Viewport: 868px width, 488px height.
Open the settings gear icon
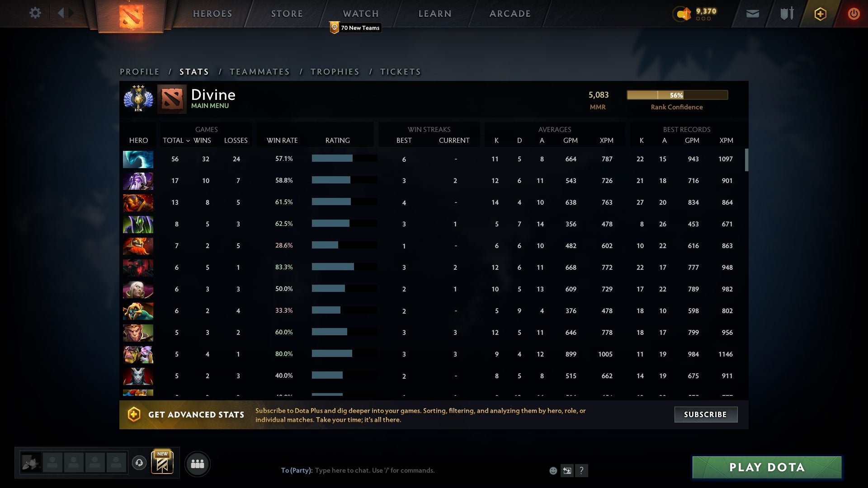click(x=35, y=13)
